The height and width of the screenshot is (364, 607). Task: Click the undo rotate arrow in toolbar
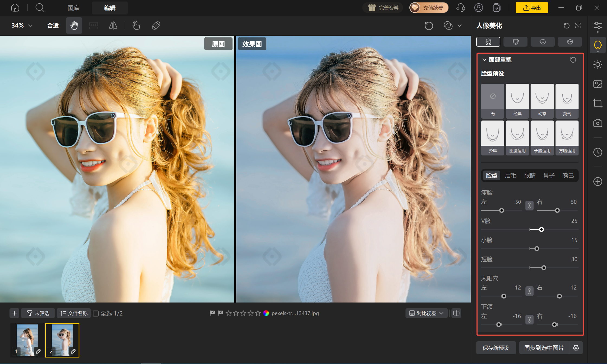(429, 26)
